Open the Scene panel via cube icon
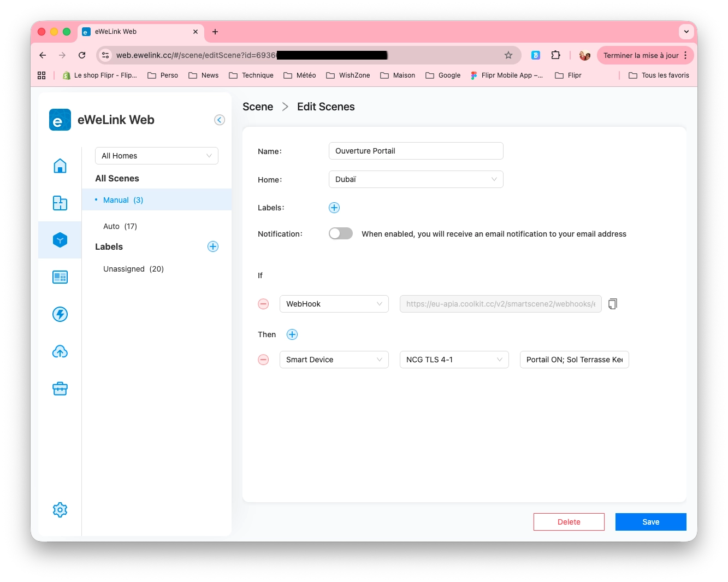The width and height of the screenshot is (728, 582). click(60, 240)
